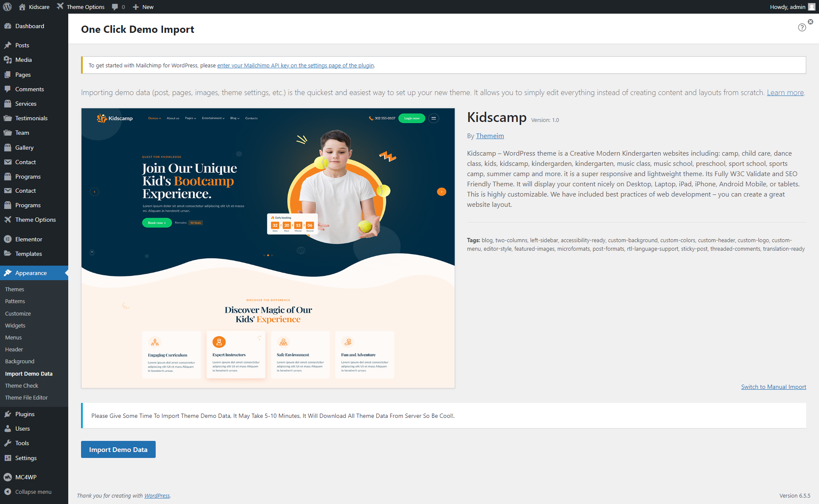
Task: Open Theme Check submenu item
Action: click(x=22, y=385)
